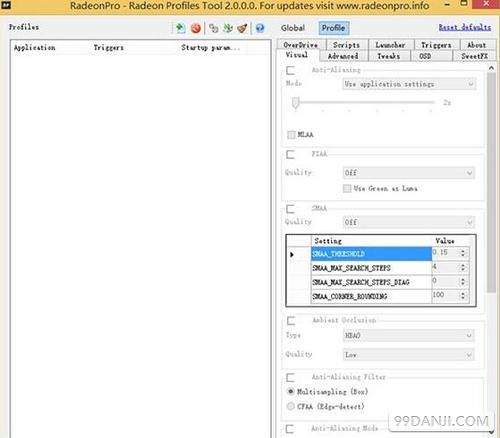
Task: Enable the Anti-Aliasing checkbox
Action: coord(291,70)
